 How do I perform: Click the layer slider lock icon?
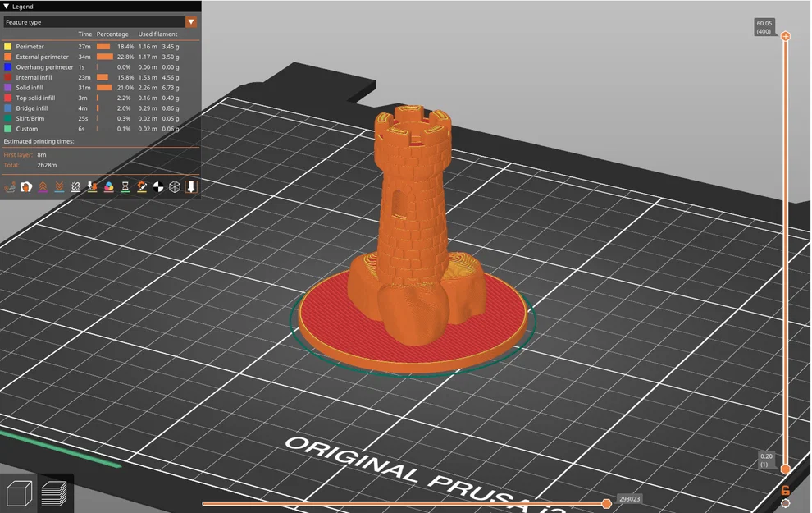785,490
